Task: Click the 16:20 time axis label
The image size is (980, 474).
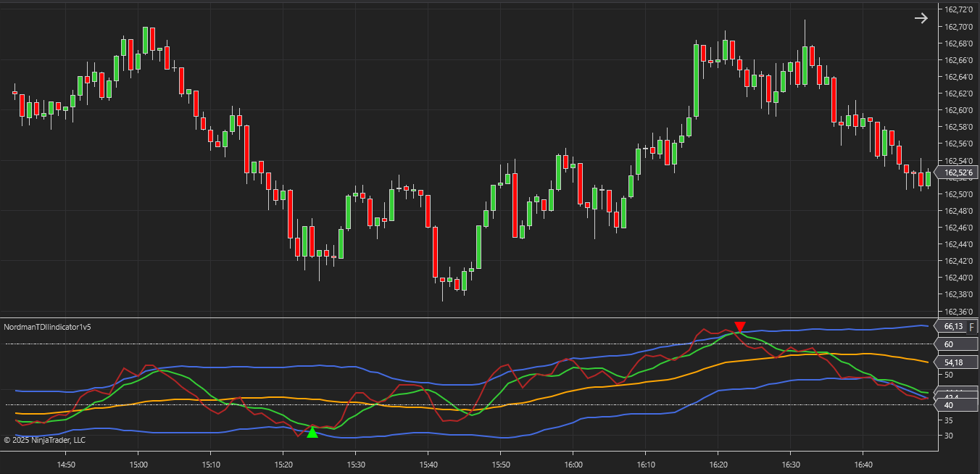Action: coord(718,464)
